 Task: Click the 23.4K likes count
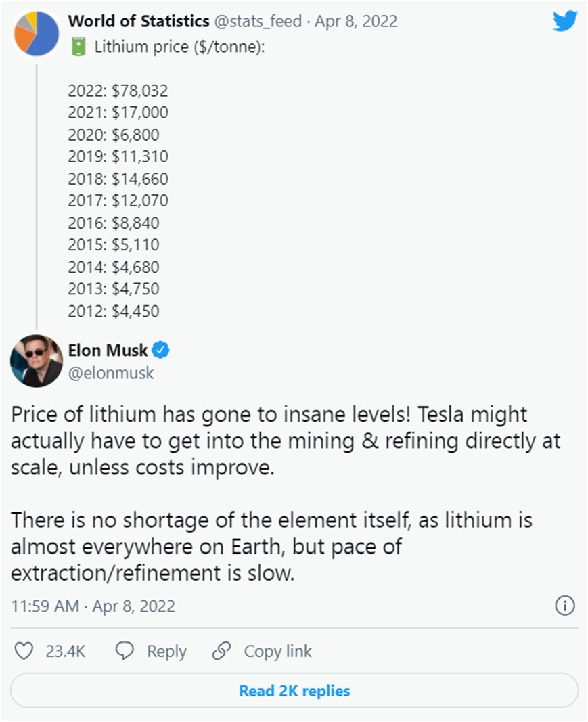[x=65, y=651]
